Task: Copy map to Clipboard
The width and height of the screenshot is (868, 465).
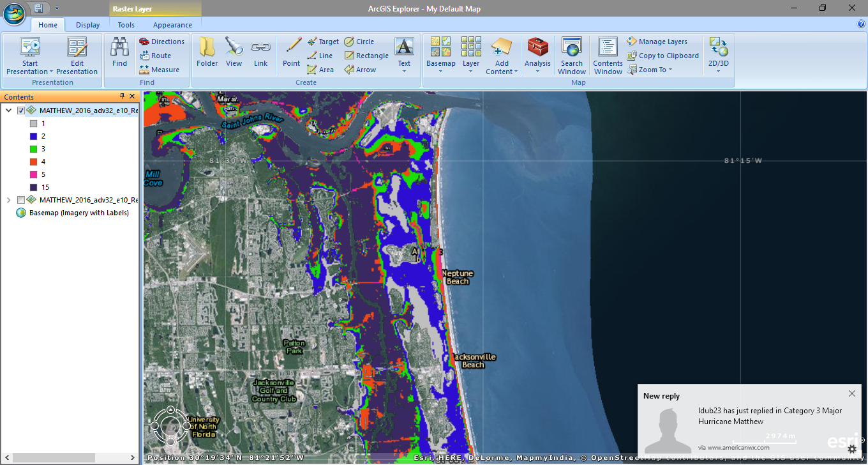Action: 662,56
